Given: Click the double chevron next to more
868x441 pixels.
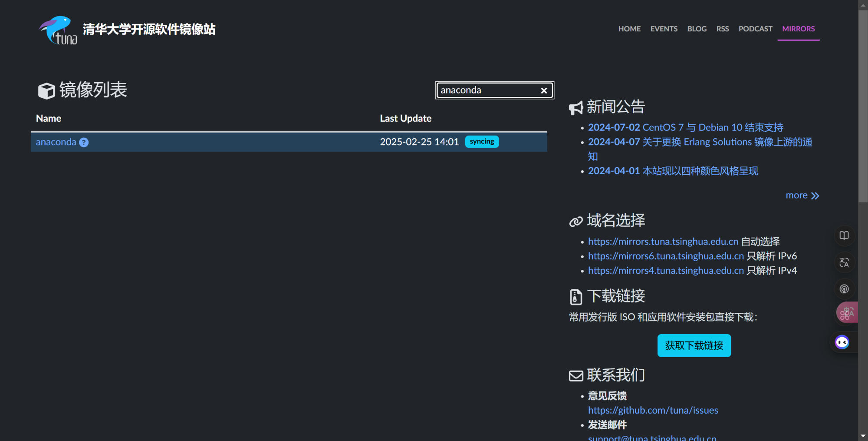Looking at the screenshot, I should coord(815,196).
